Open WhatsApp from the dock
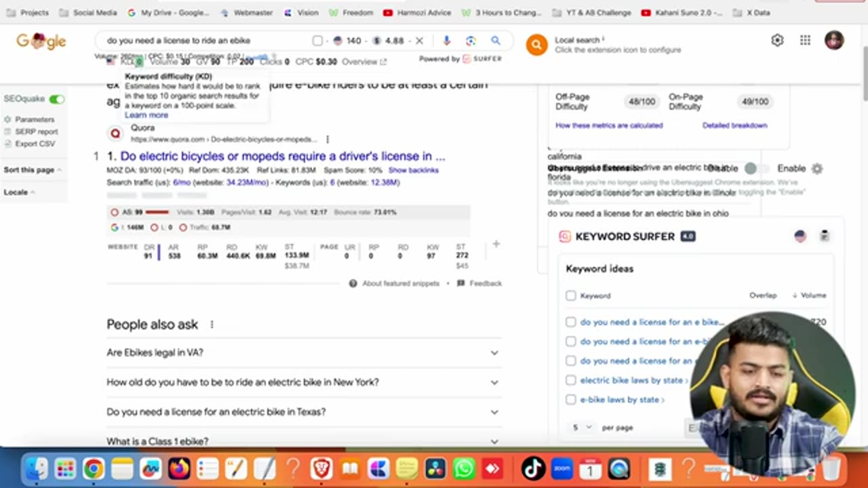868x488 pixels. point(464,468)
